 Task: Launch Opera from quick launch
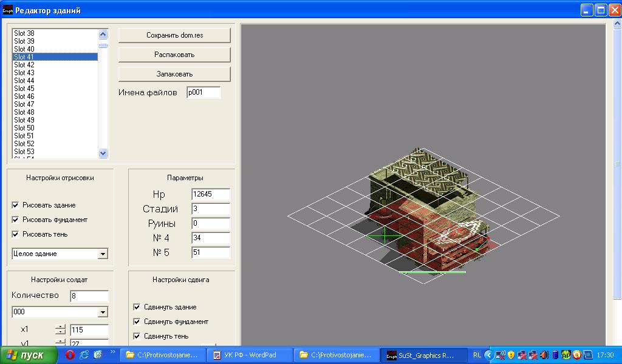pyautogui.click(x=70, y=355)
